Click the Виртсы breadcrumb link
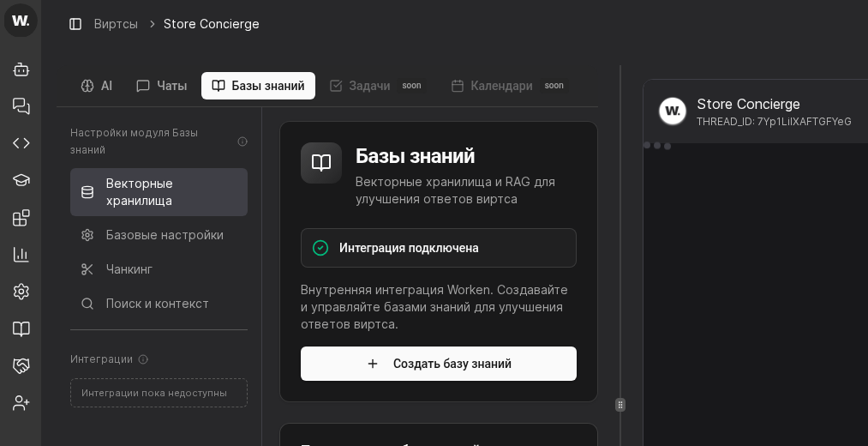The width and height of the screenshot is (868, 446). point(116,24)
